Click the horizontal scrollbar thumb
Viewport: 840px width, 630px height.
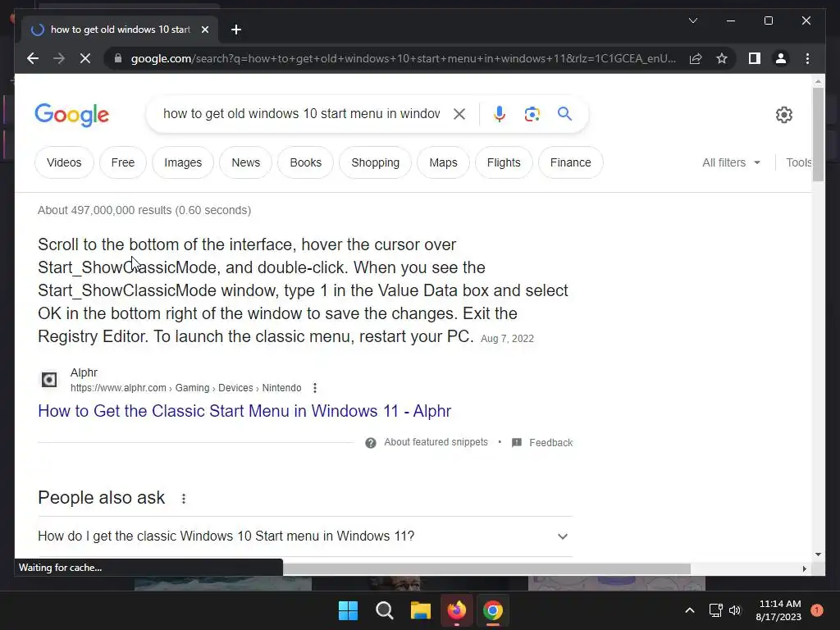(486, 568)
